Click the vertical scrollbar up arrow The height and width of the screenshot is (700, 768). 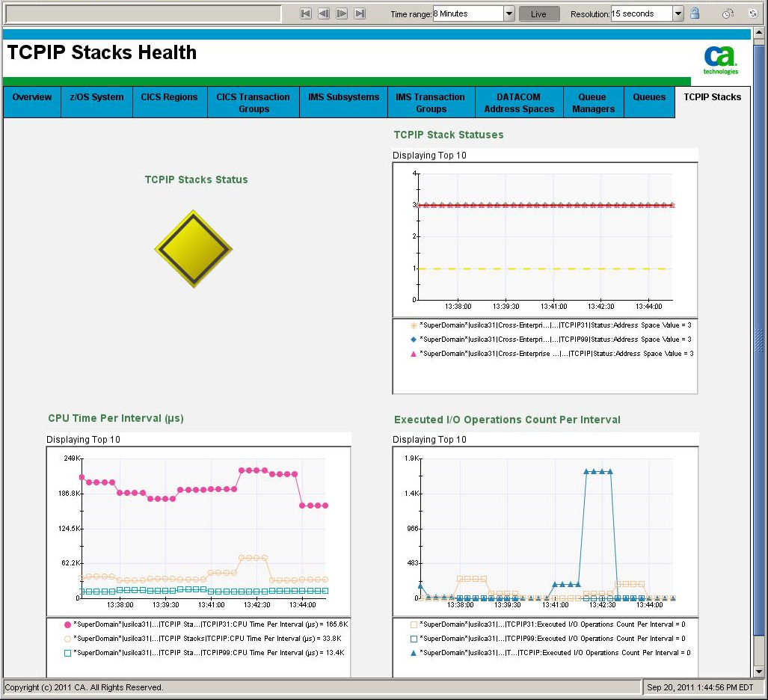pos(759,33)
